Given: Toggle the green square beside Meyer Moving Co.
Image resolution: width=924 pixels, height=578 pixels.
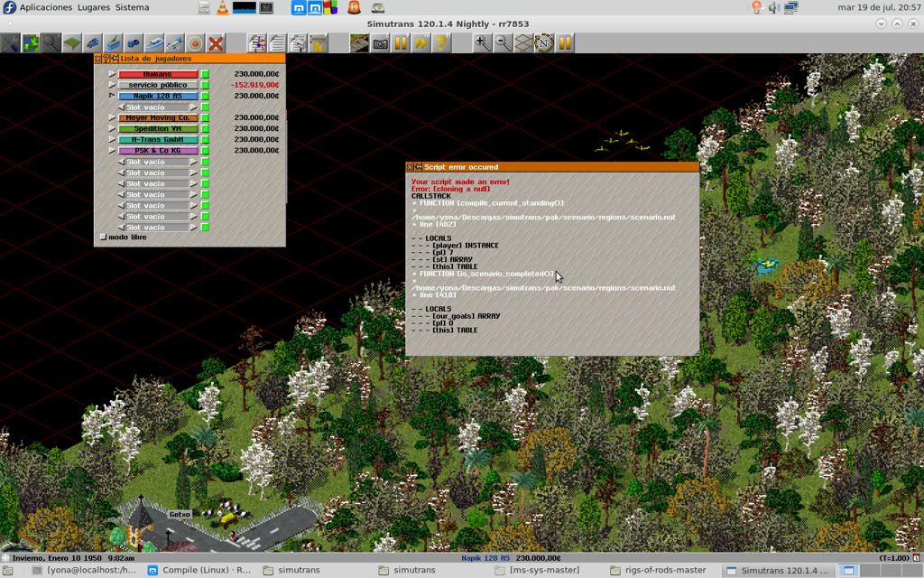Looking at the screenshot, I should pyautogui.click(x=205, y=118).
